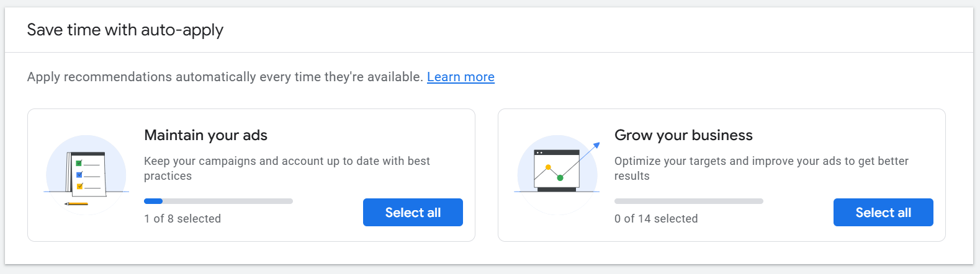Select all Grow your business recommendations
Screen dimensions: 980x274
[x=883, y=213]
